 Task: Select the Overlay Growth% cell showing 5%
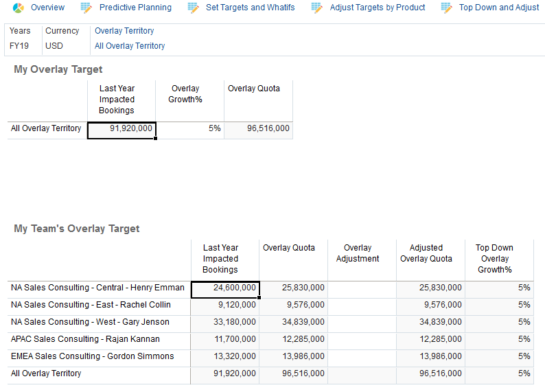point(190,129)
